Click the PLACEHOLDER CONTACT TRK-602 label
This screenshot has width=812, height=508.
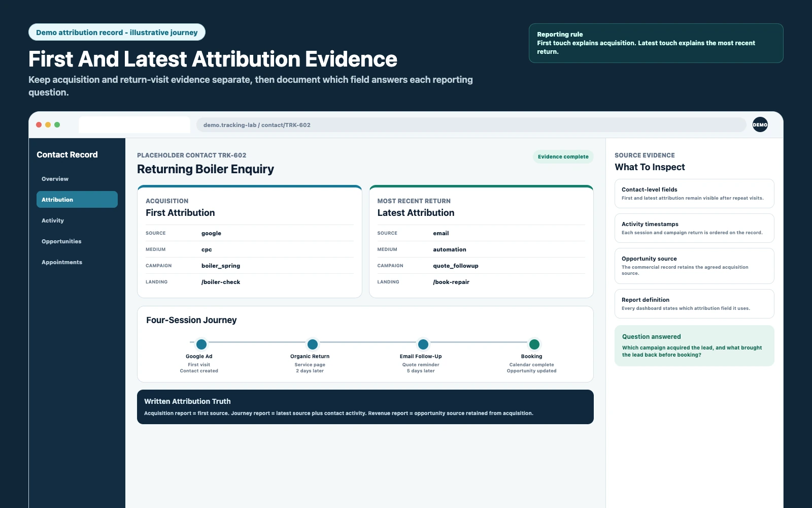(x=191, y=155)
